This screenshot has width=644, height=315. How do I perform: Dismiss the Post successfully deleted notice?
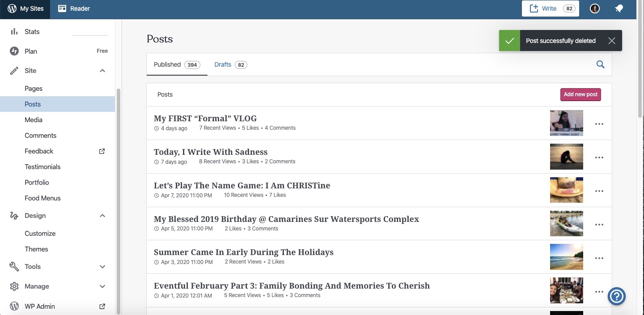pyautogui.click(x=611, y=41)
